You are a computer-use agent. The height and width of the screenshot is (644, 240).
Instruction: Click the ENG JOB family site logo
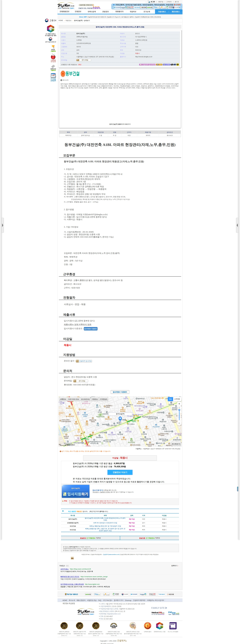point(174,613)
